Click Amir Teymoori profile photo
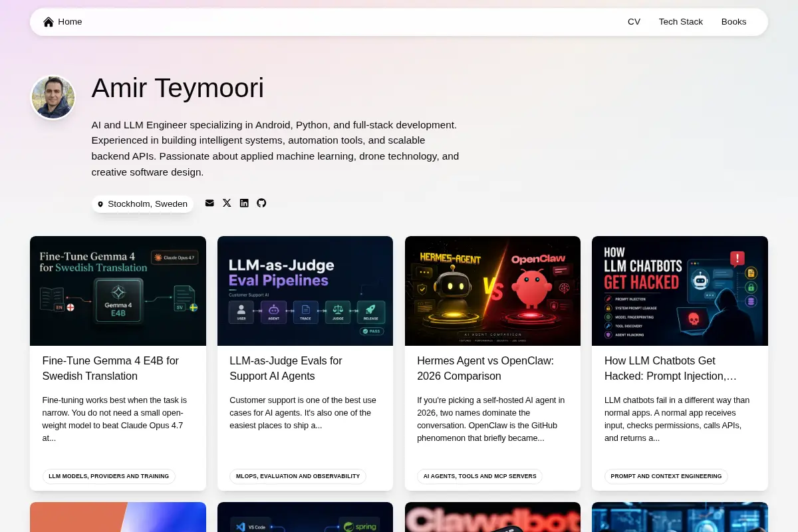Screen dimensions: 798x532 [x=53, y=98]
